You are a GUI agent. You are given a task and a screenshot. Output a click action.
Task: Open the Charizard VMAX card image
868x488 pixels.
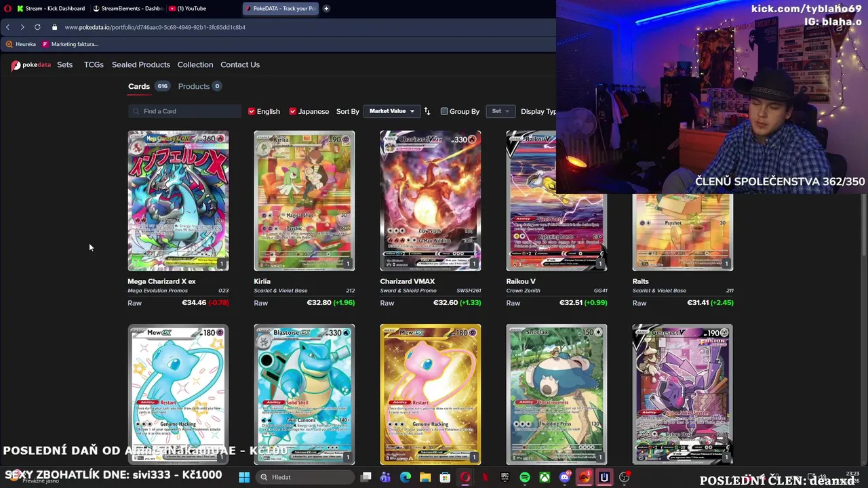[431, 201]
